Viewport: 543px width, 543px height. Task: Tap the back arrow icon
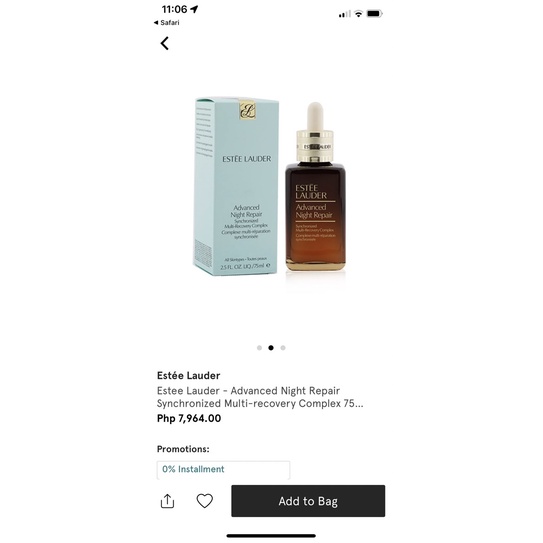pyautogui.click(x=165, y=44)
